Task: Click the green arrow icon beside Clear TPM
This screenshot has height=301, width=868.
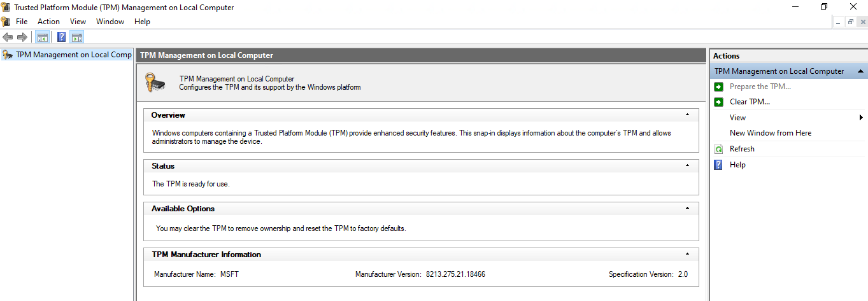Action: (x=718, y=102)
